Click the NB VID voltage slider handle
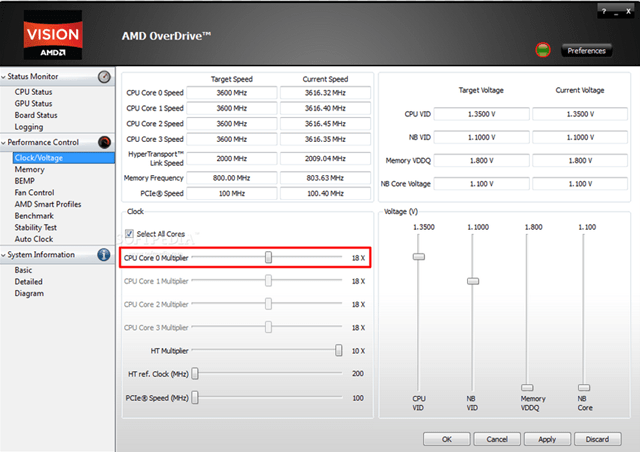The image size is (640, 452). (x=473, y=281)
